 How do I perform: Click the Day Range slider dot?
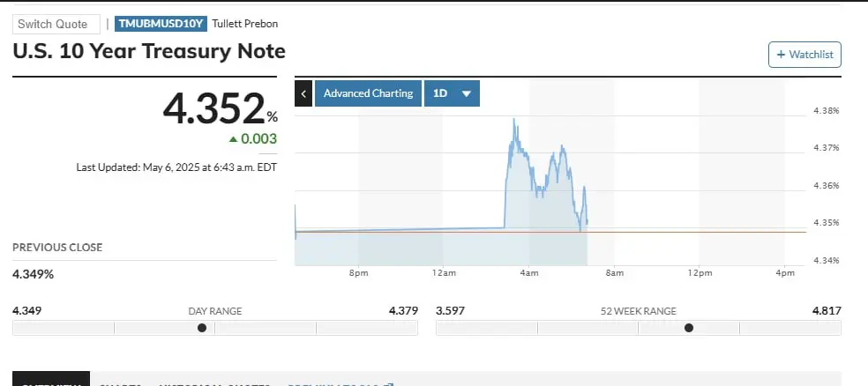coord(202,328)
